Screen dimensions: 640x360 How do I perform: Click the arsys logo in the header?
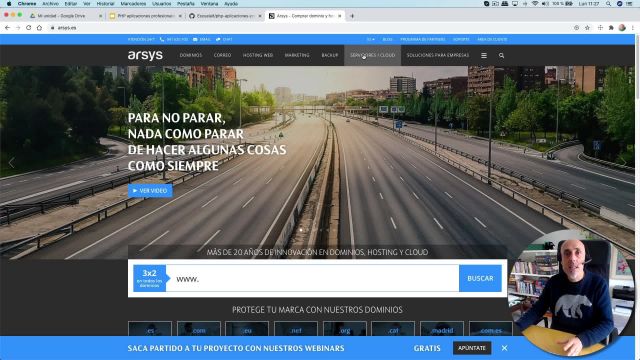tap(145, 55)
